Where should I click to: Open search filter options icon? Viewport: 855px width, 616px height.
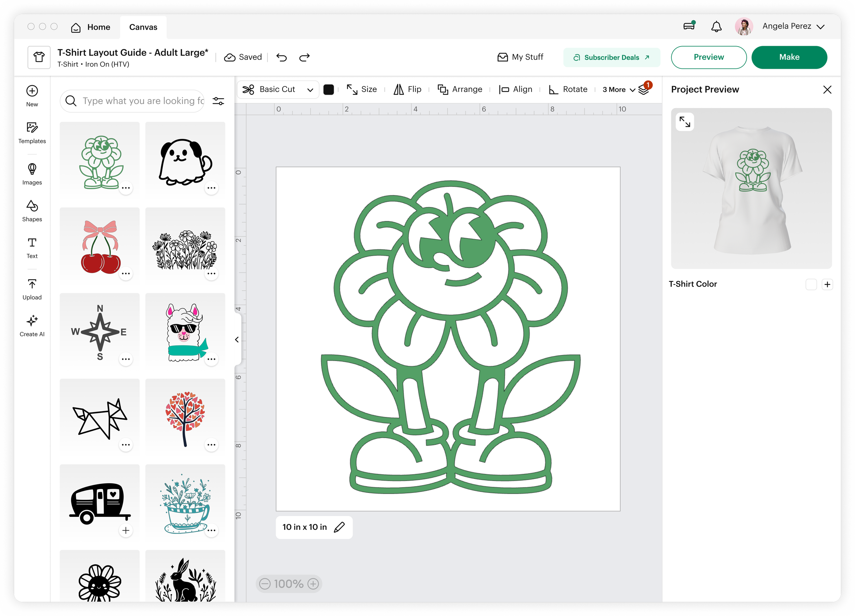pos(218,101)
